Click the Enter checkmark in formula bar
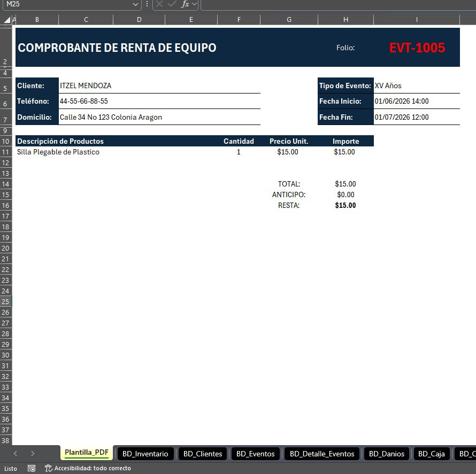This screenshot has height=474, width=476. coord(172,4)
